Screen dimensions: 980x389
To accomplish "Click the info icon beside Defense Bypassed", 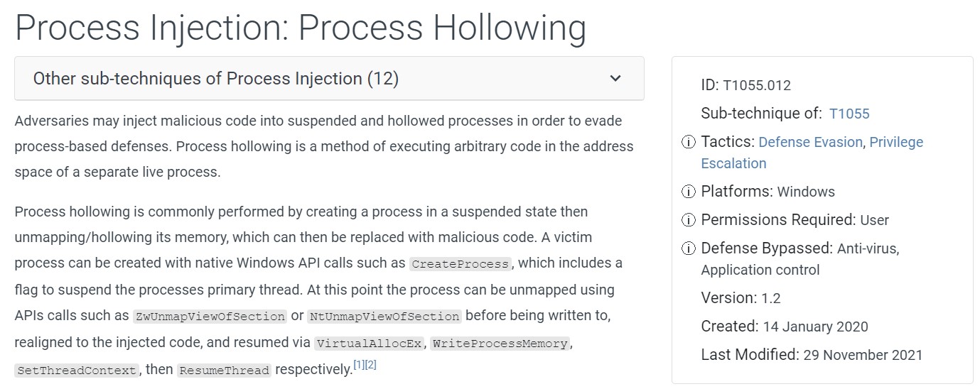I will coord(688,249).
